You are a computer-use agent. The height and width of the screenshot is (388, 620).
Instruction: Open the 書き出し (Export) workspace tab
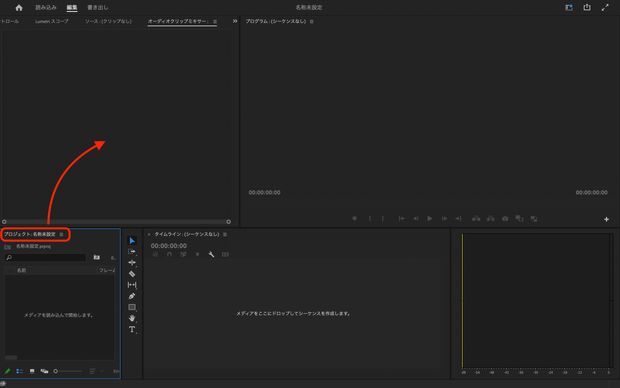[98, 8]
